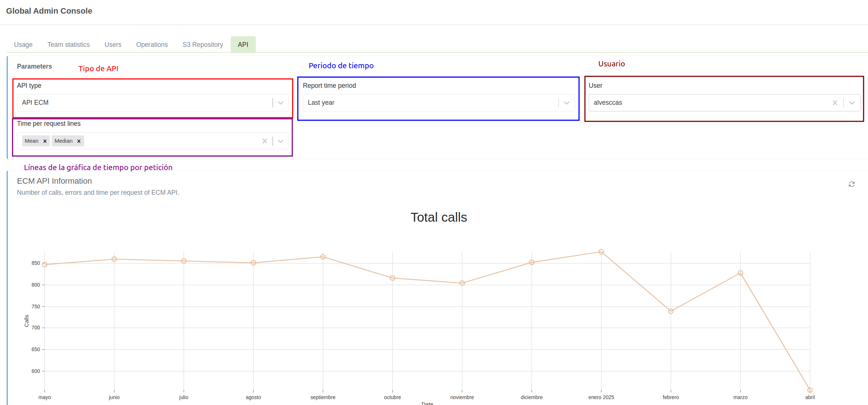Click the febrero data point on Total calls
Image resolution: width=868 pixels, height=405 pixels.
point(671,311)
